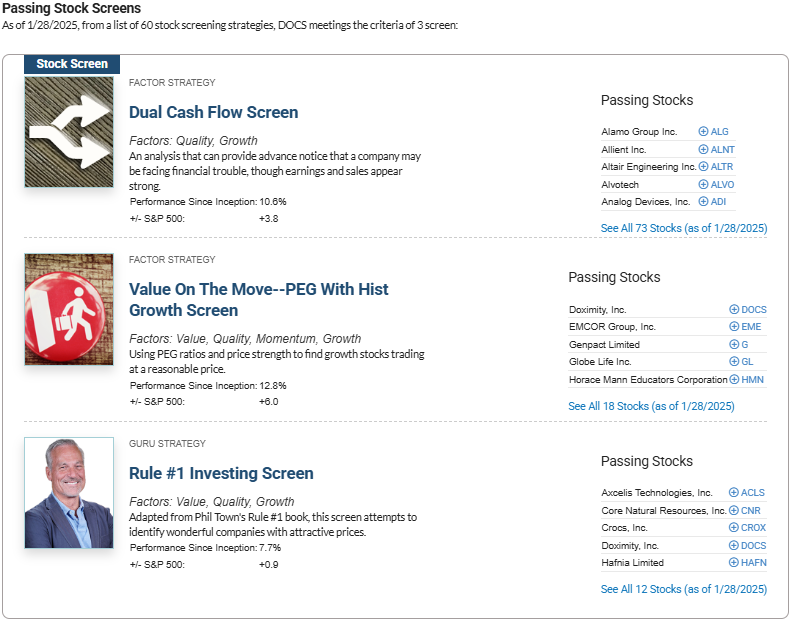Click See All 73 Stocks link
789x619 pixels.
[x=684, y=228]
